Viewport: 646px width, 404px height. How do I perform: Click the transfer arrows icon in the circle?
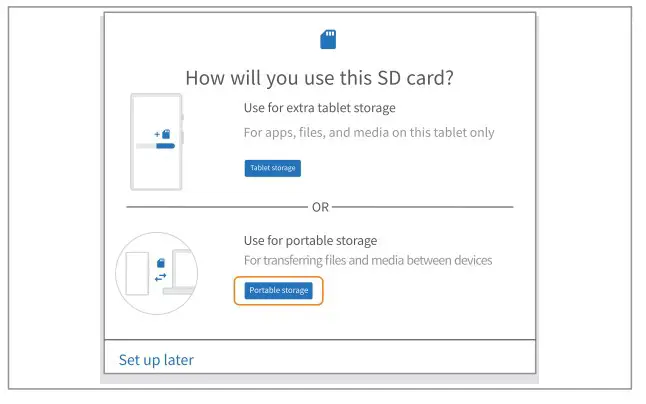[160, 277]
